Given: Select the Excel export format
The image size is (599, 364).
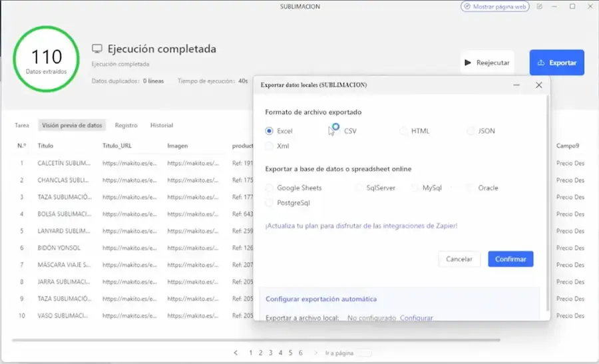Looking at the screenshot, I should click(x=269, y=131).
